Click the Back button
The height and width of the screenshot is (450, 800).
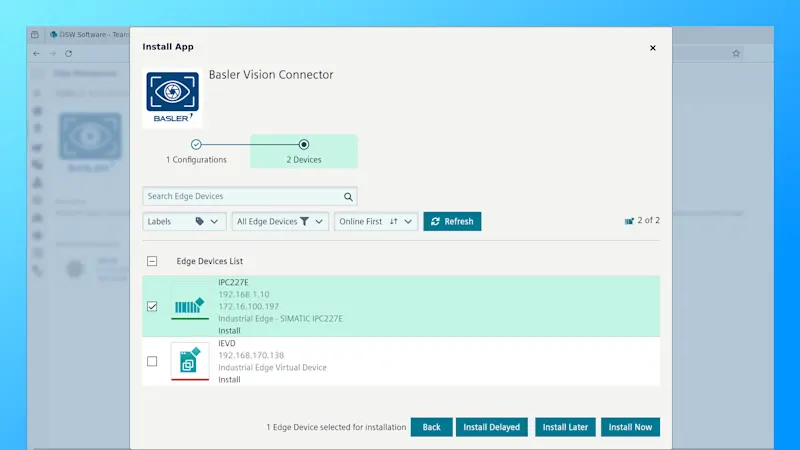(x=431, y=427)
